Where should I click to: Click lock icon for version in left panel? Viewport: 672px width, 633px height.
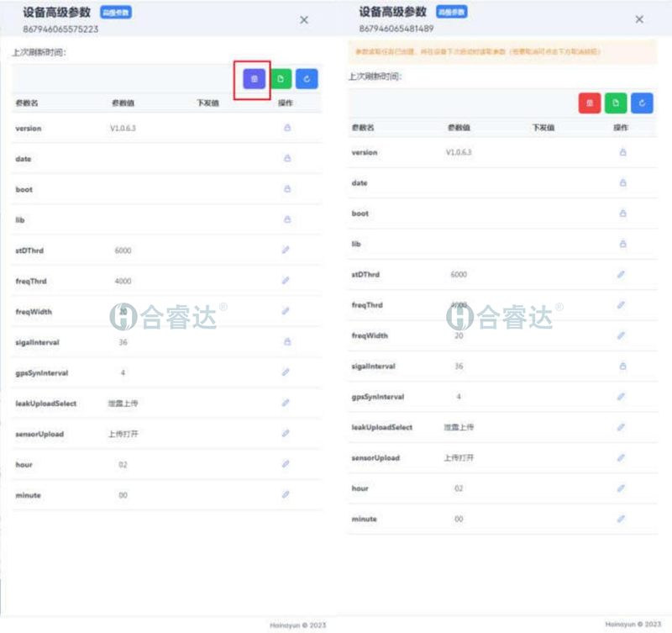(286, 129)
